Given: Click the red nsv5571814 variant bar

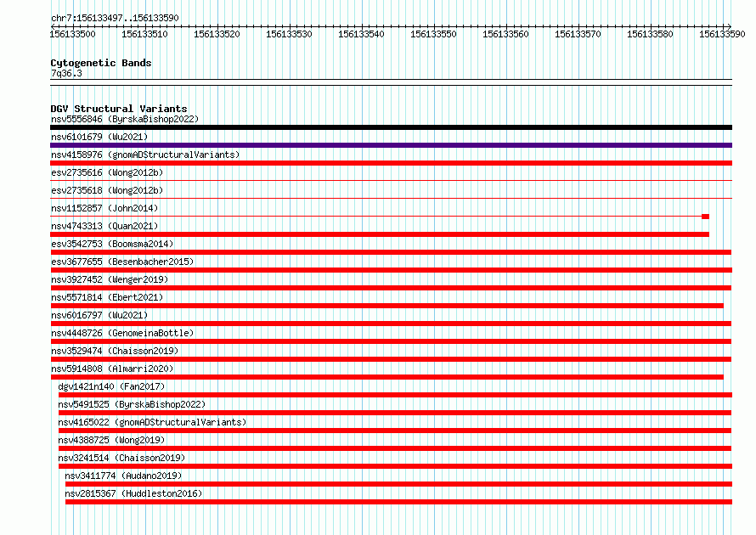Looking at the screenshot, I should 386,306.
